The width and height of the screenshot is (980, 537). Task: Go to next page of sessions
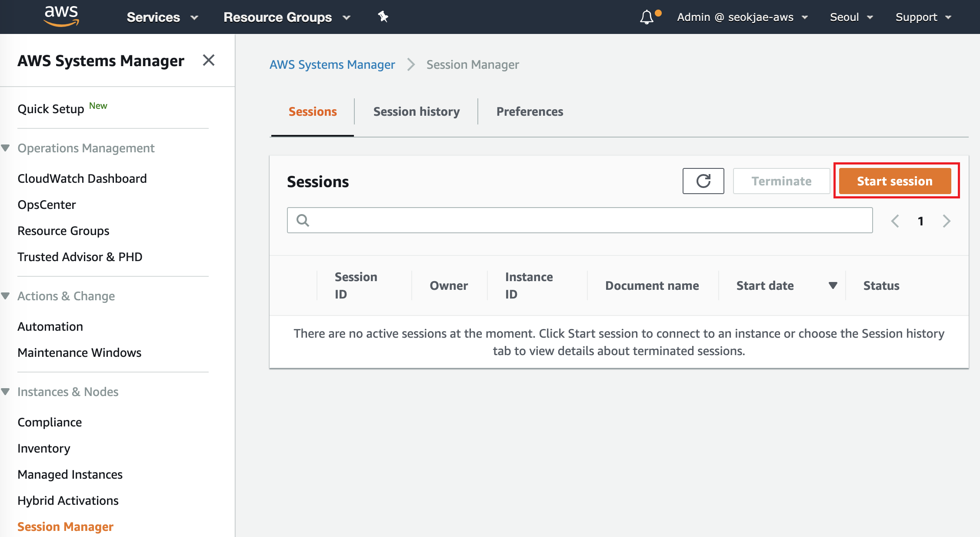(x=947, y=221)
